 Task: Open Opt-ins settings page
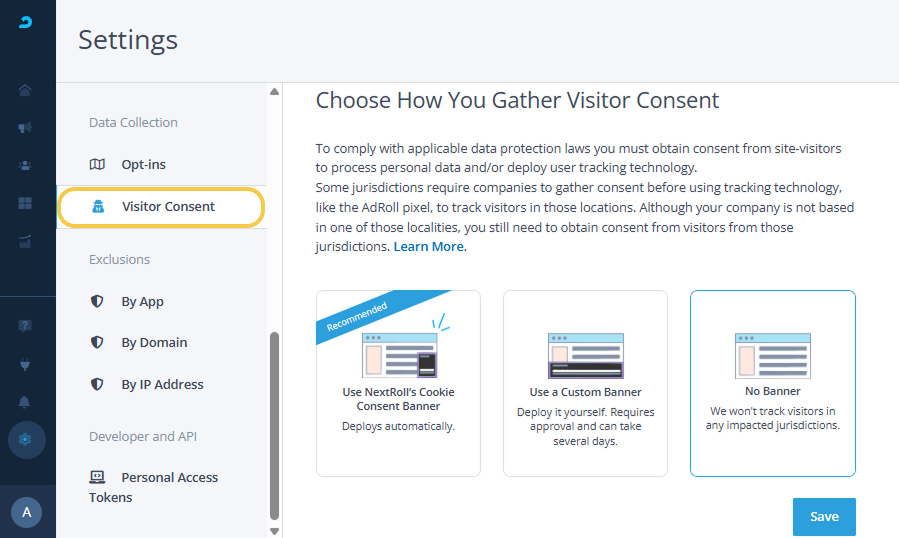coord(143,164)
